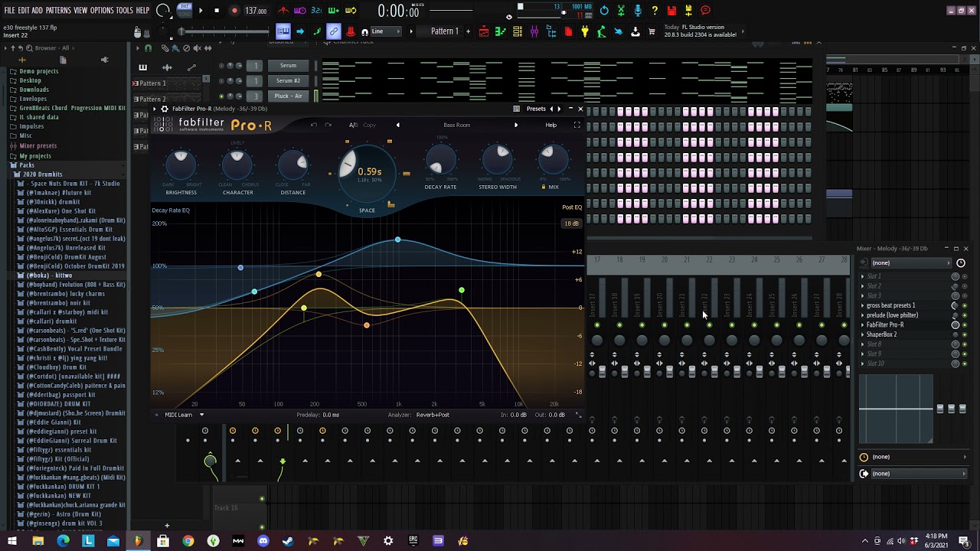Screen dimensions: 980x551
Task: Toggle the Mix lock icon
Action: click(x=544, y=187)
